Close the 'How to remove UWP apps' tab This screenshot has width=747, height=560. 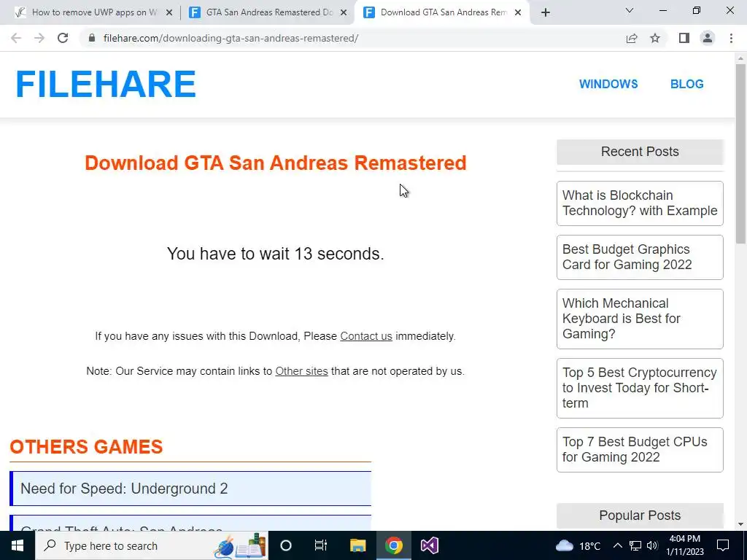[x=169, y=13]
